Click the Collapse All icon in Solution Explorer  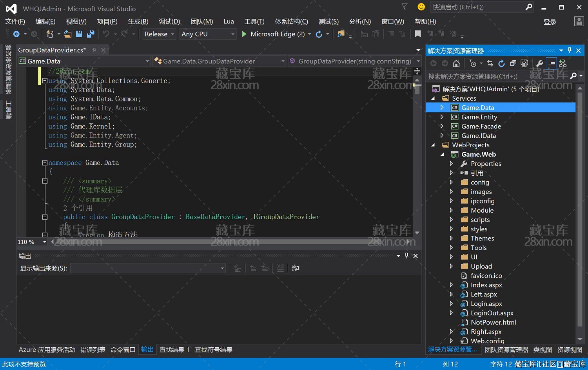pos(513,63)
